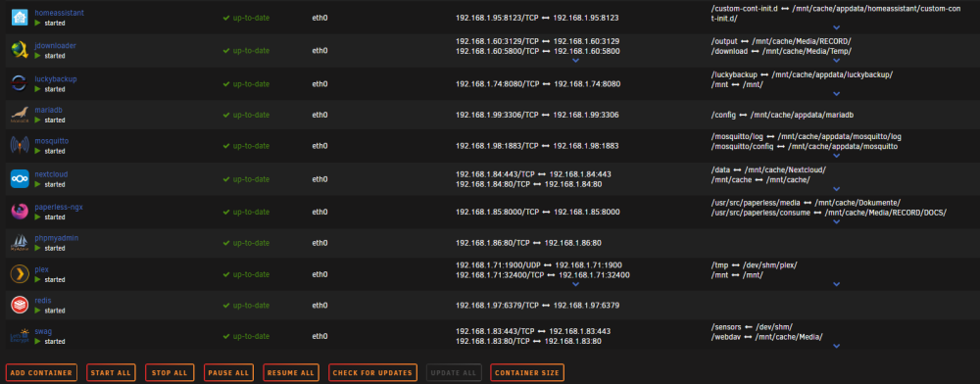Screen dimensions: 980x384
Task: Expand plex volume mappings chevron
Action: point(836,284)
